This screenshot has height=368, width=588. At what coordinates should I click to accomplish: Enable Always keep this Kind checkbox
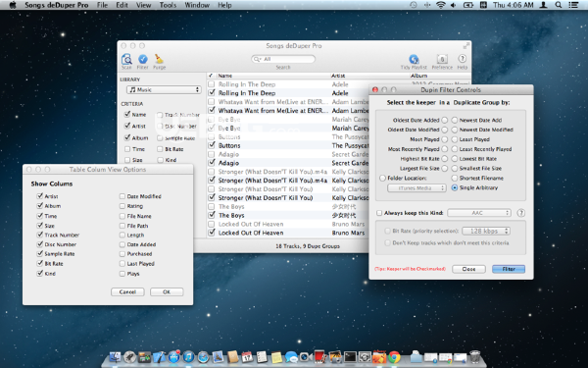tap(379, 213)
